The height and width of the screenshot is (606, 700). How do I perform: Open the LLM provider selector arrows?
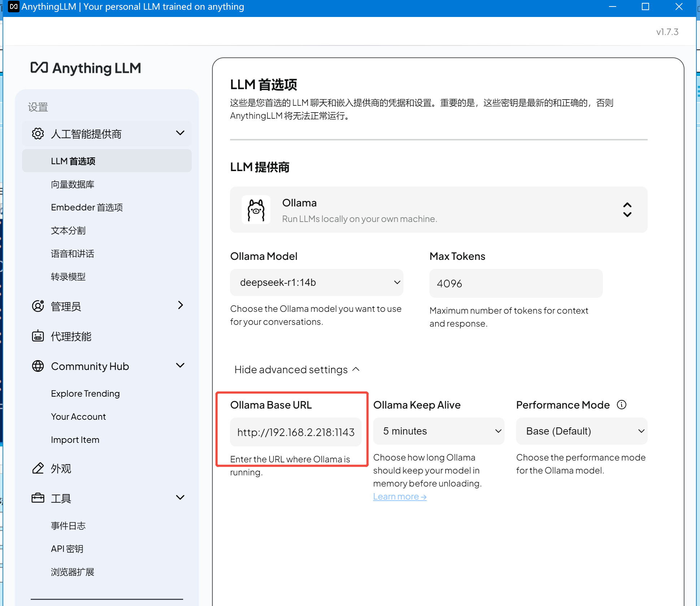point(627,210)
